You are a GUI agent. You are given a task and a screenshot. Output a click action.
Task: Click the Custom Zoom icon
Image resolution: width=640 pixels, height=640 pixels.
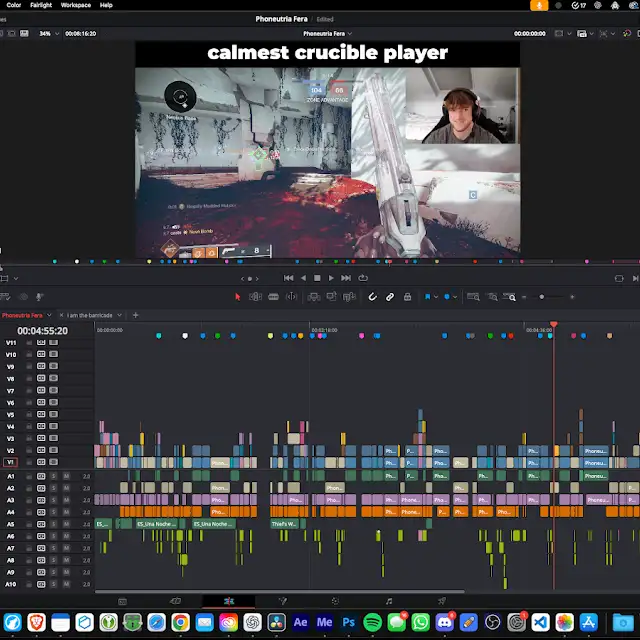pos(509,297)
